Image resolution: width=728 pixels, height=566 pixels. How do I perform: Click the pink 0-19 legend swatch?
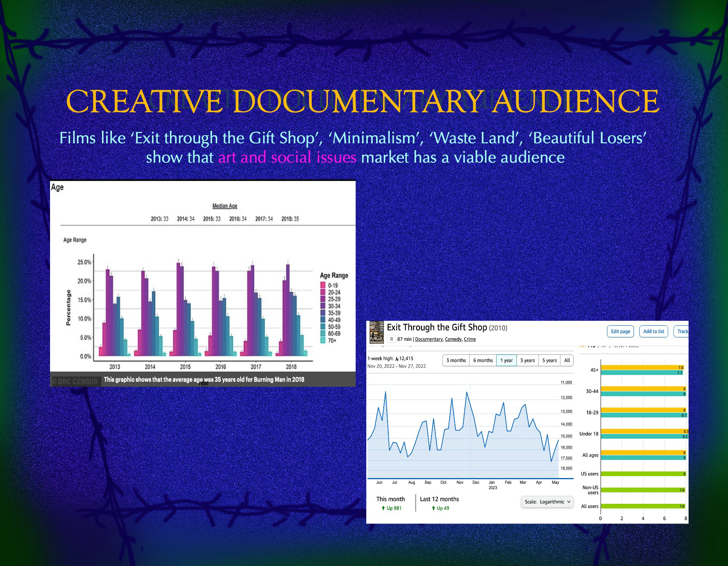click(x=323, y=285)
